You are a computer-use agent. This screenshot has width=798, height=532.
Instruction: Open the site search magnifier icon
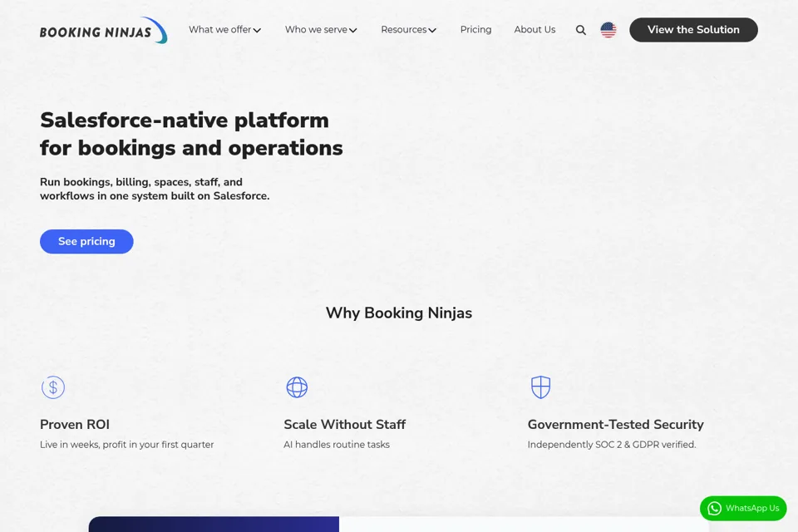[581, 30]
